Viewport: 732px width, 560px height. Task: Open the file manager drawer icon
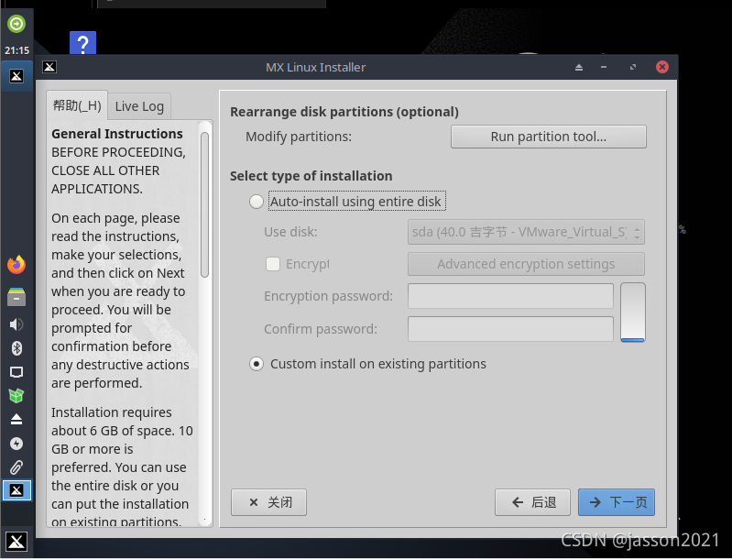click(x=16, y=297)
